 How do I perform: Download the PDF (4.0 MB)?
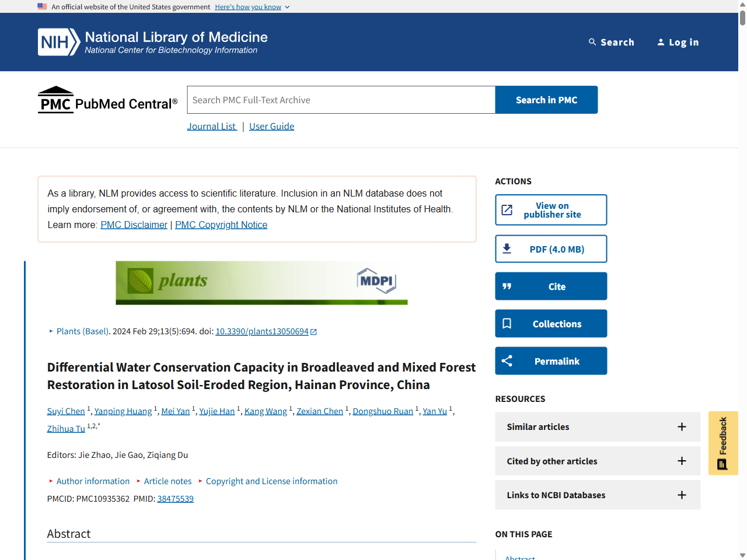point(551,249)
